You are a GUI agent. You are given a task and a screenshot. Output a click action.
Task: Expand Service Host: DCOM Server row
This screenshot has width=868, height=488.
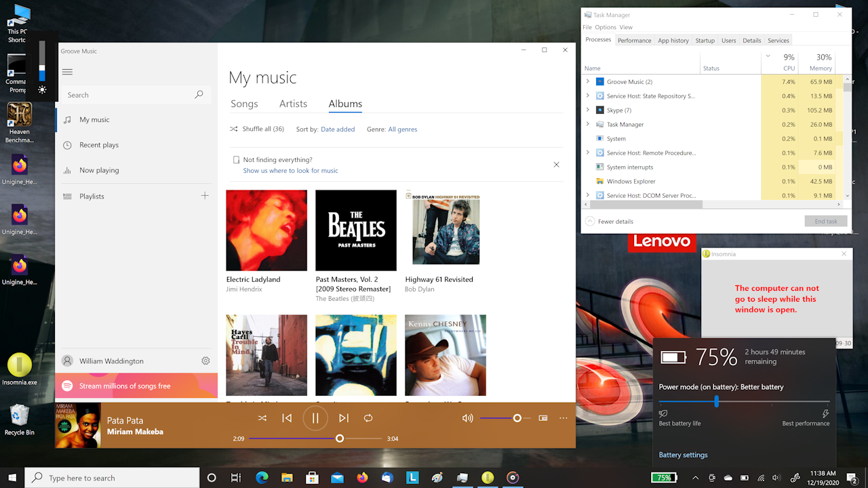[588, 195]
